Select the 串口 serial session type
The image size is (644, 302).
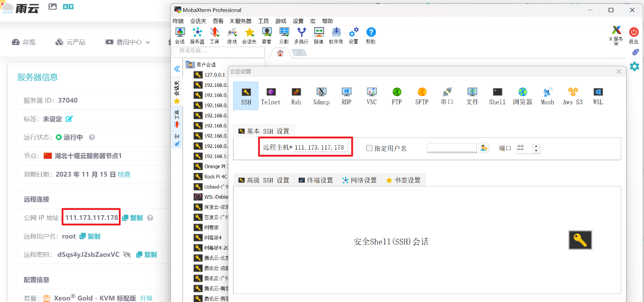point(447,96)
